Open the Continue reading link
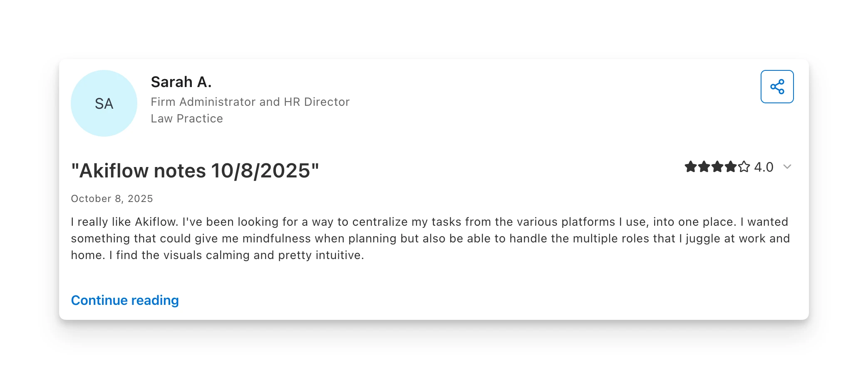The image size is (868, 379). point(125,300)
